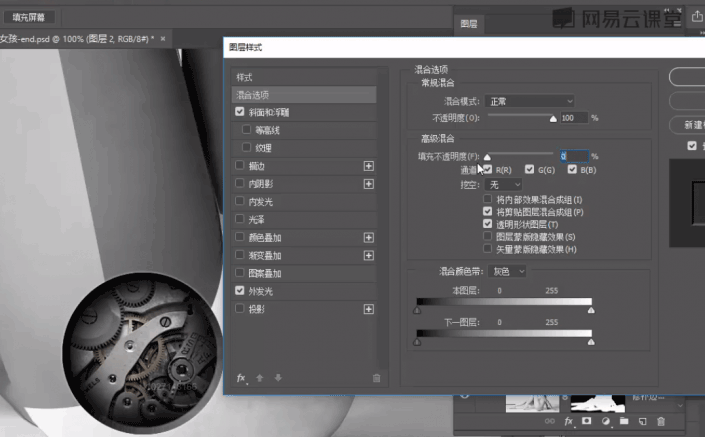
Task: Add another 颜色叠加 effect with plus icon
Action: click(x=369, y=237)
